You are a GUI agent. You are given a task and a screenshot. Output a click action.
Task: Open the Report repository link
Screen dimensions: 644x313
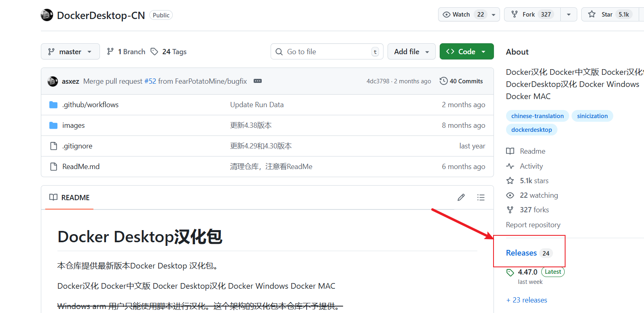click(533, 225)
